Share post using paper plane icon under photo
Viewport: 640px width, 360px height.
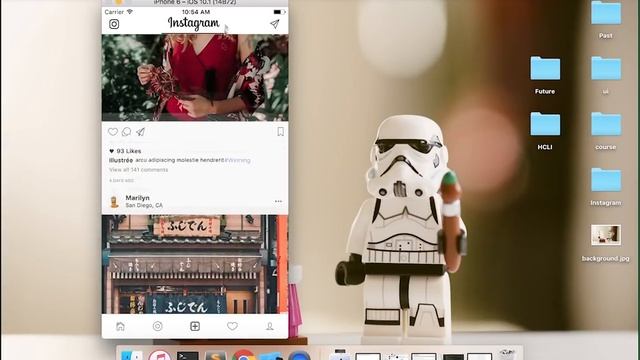[x=140, y=132]
